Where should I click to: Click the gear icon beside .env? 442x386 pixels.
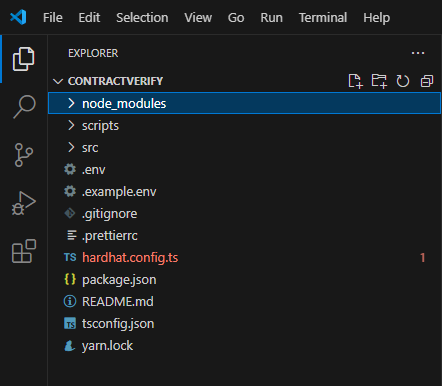[x=70, y=169]
